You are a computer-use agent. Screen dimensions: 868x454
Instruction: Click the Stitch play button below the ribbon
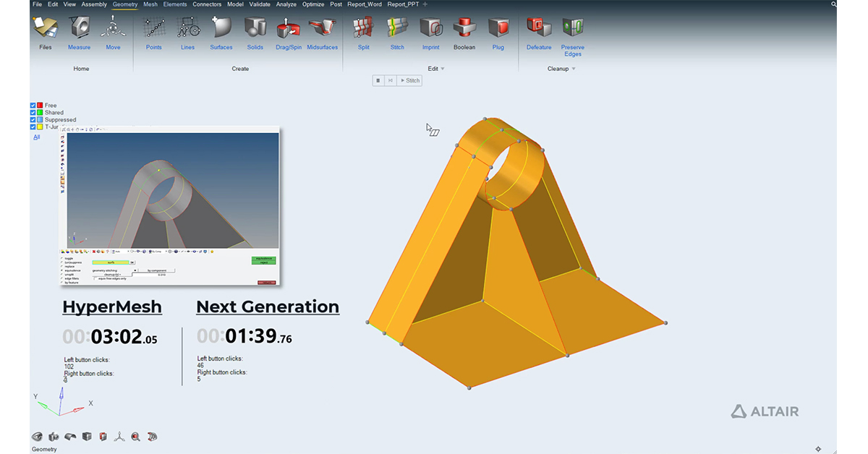(410, 80)
